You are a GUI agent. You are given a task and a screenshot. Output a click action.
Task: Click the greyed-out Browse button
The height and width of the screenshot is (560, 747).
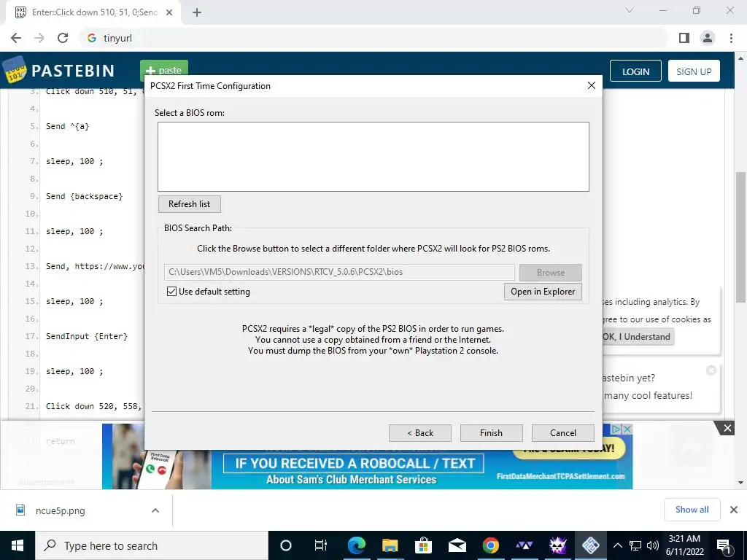550,273
